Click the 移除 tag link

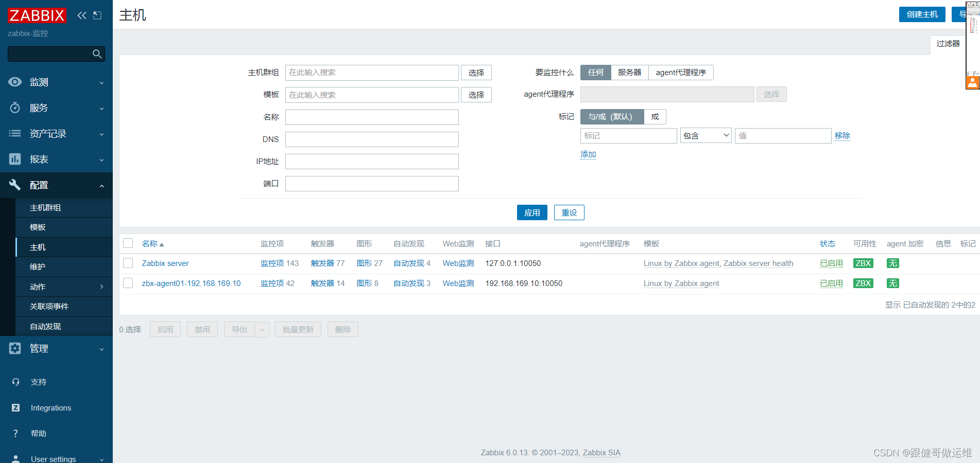843,136
